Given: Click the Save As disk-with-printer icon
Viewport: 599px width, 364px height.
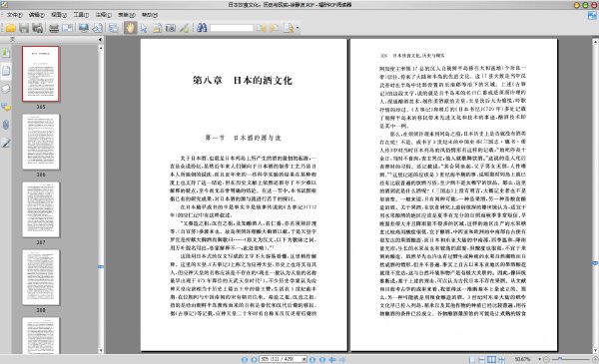Looking at the screenshot, I should click(38, 28).
